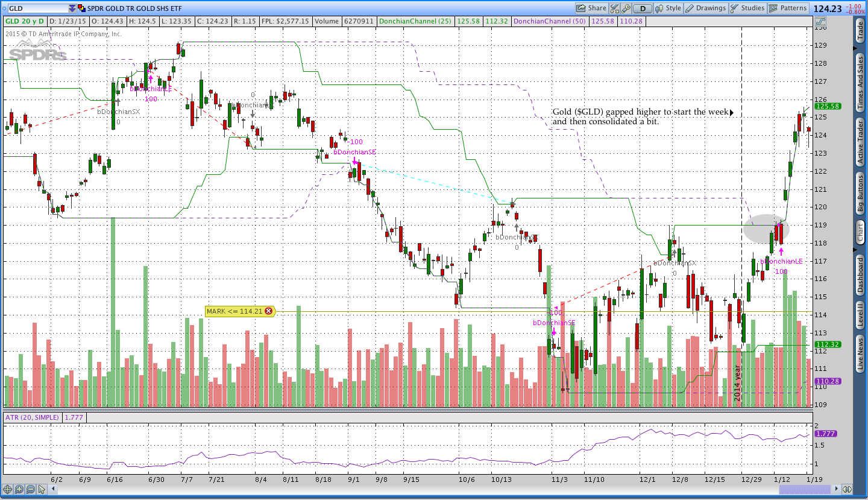Click the DonchianChannel (25) study label

[417, 21]
